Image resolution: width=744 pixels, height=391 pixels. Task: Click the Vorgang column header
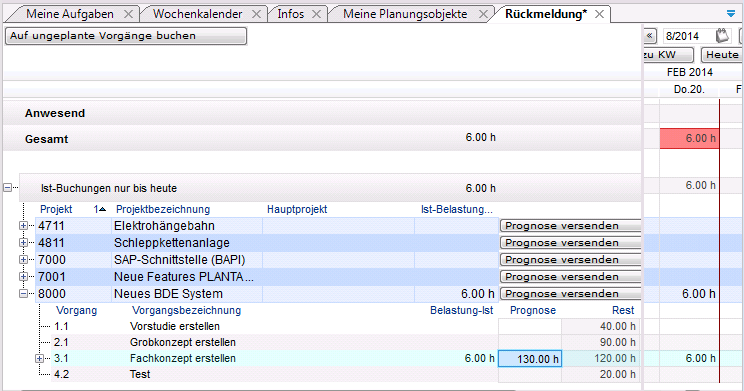[76, 310]
